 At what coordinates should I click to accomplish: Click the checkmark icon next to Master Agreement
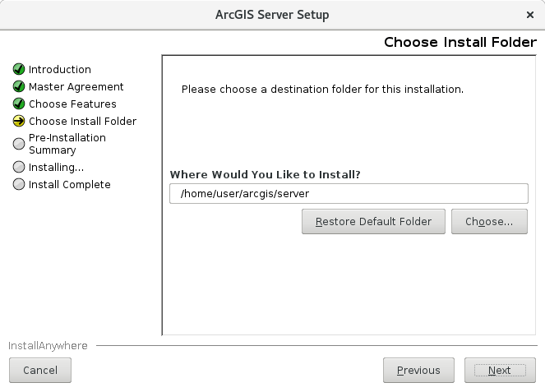[x=19, y=87]
